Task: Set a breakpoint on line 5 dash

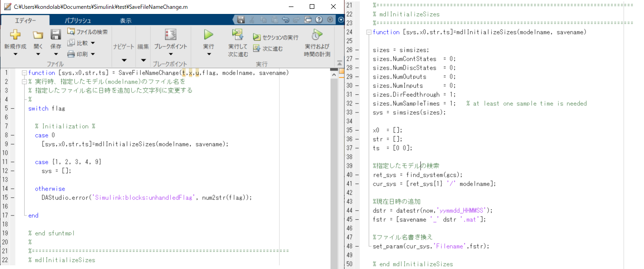Action: 12,109
